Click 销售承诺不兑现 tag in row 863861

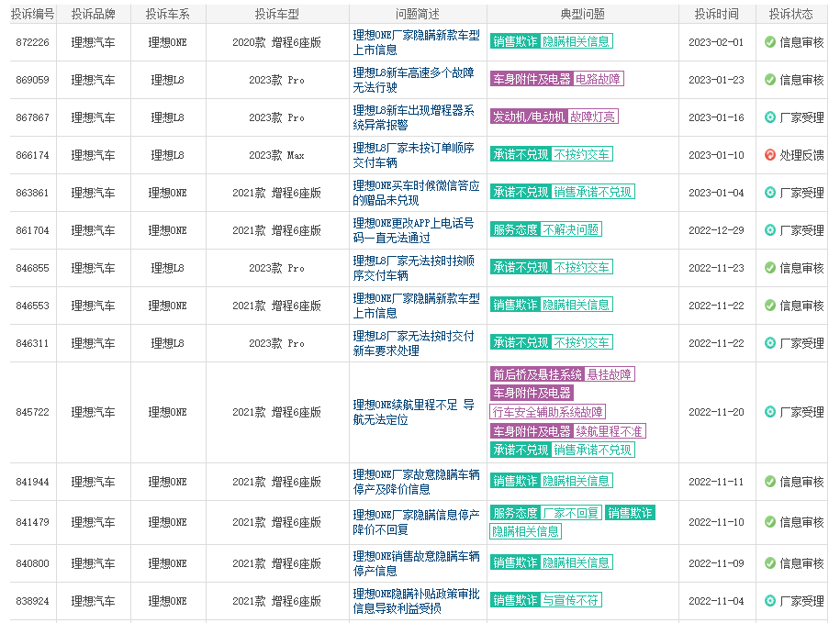click(592, 192)
